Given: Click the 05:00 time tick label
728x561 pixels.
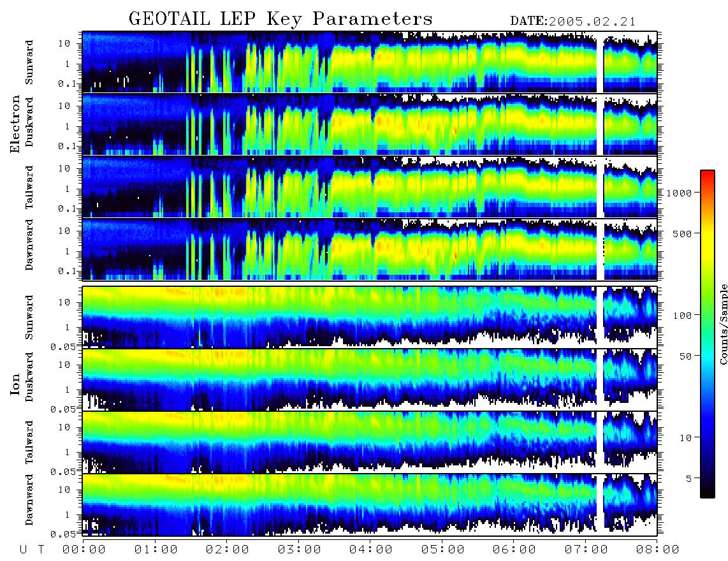Looking at the screenshot, I should click(x=443, y=550).
